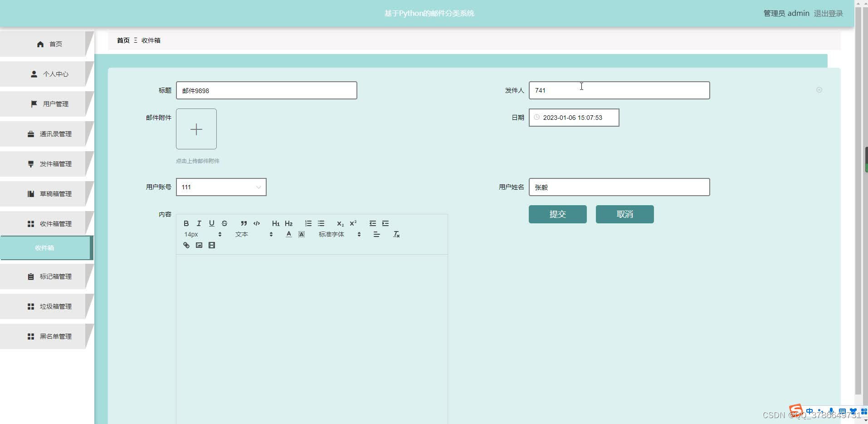The image size is (868, 424).
Task: Toggle the numbered list button
Action: click(x=308, y=223)
